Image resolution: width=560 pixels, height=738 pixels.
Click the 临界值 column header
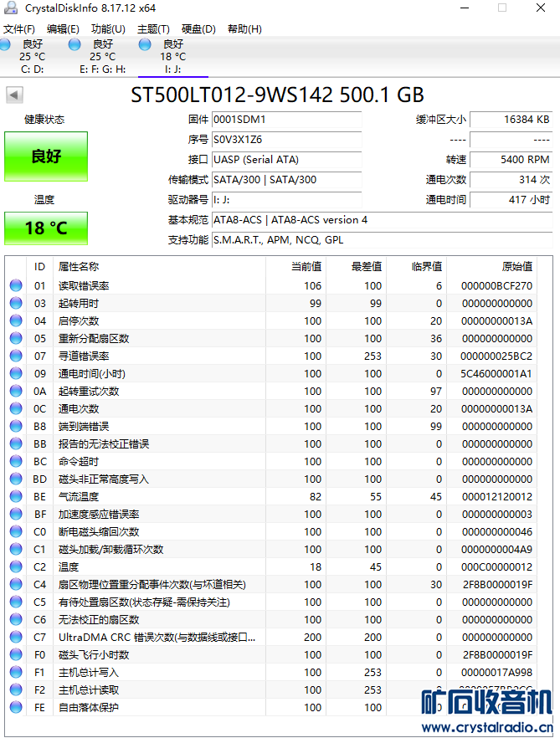tap(416, 266)
